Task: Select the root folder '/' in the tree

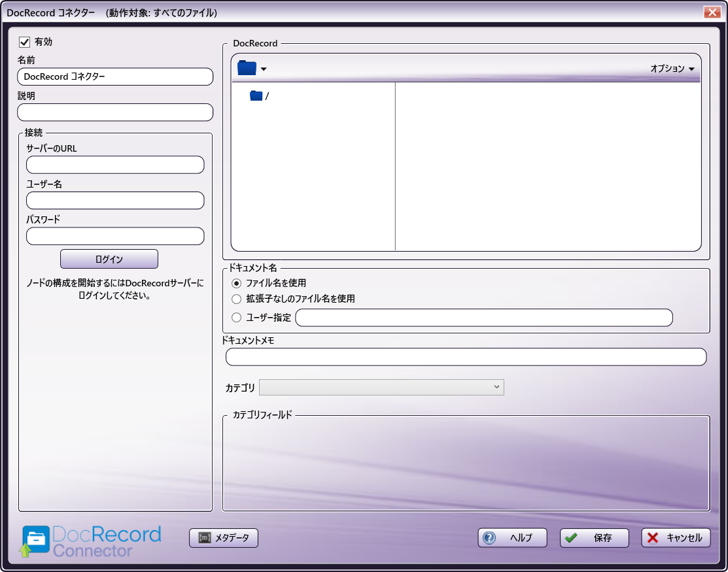Action: [259, 96]
